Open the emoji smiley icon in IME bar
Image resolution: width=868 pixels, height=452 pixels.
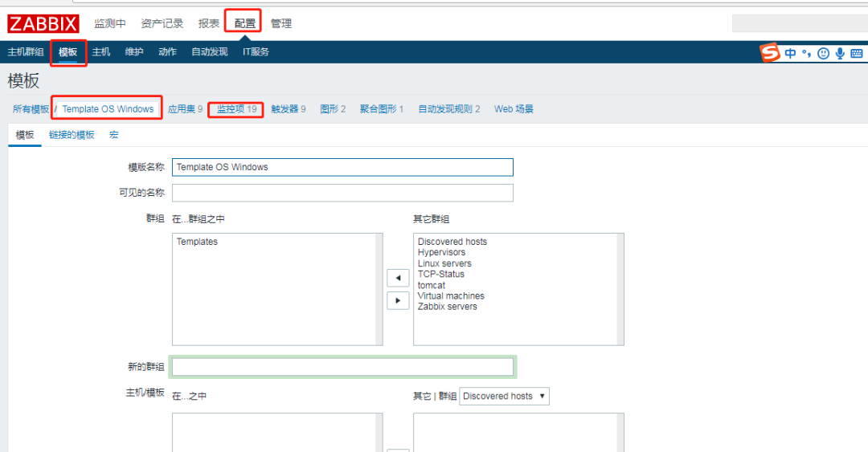pos(824,53)
